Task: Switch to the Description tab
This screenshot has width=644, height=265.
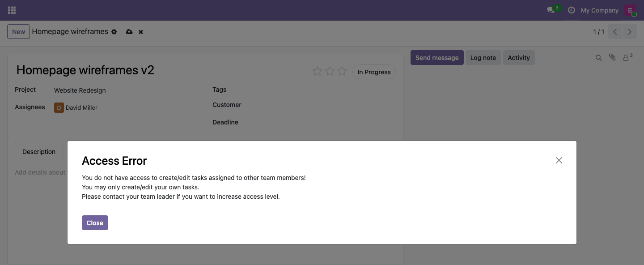Action: [39, 152]
